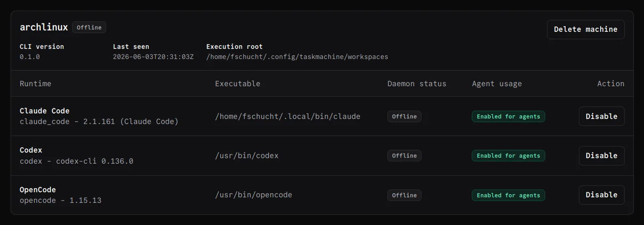Click the Offline status badge in Claude Code row
This screenshot has height=225, width=644.
(x=404, y=117)
